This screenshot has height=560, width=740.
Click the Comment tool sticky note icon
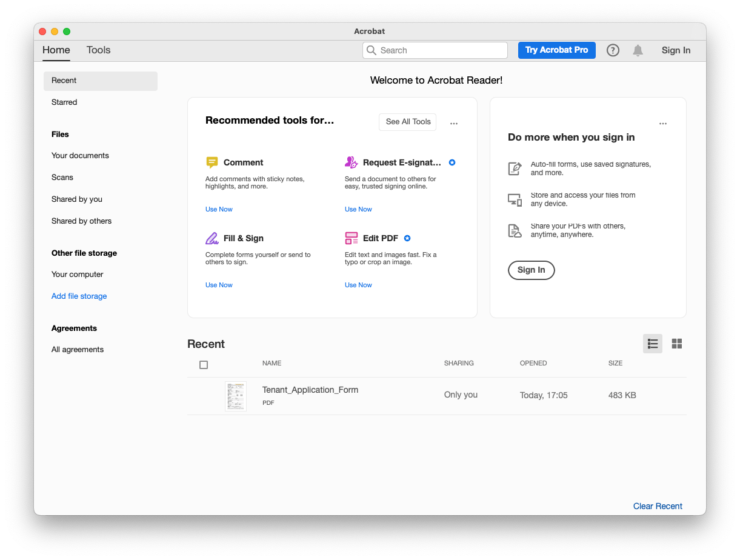pos(212,162)
